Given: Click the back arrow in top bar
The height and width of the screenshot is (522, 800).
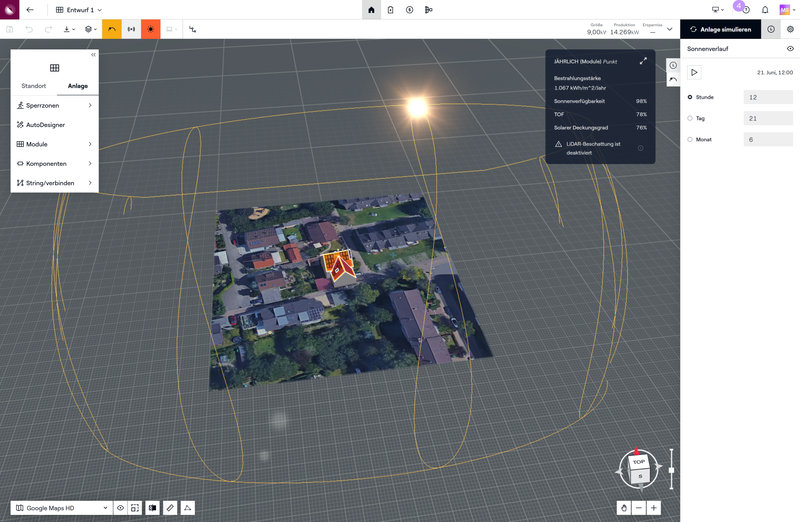Looking at the screenshot, I should [x=30, y=10].
